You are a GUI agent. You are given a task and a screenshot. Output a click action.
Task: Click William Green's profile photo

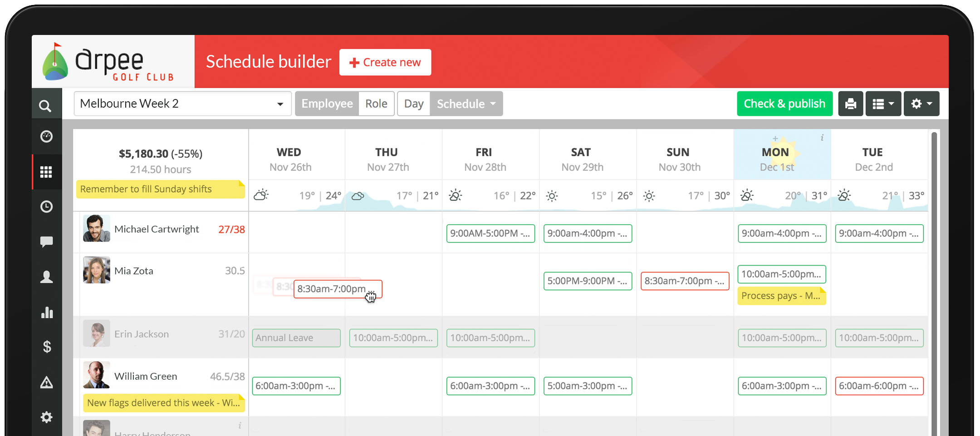coord(97,375)
